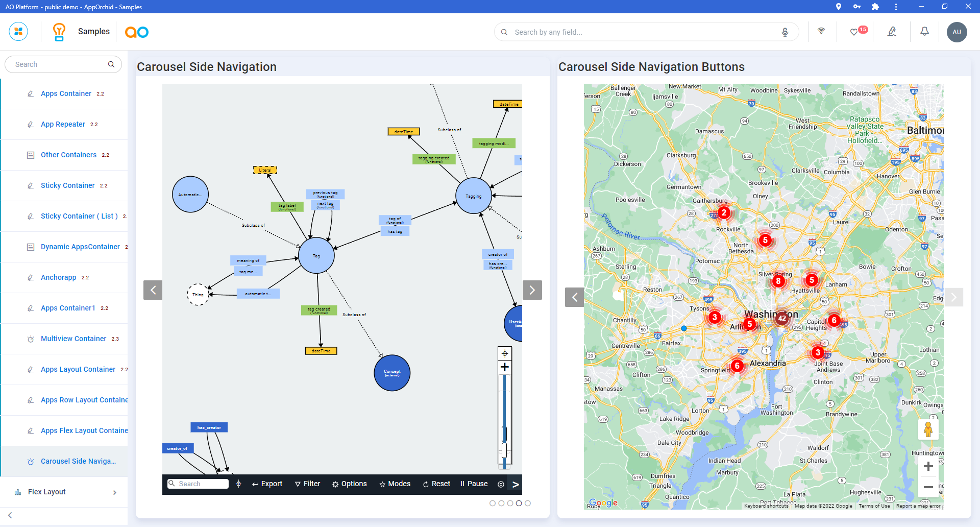Click the app launcher icon in header
The height and width of the screenshot is (527, 980).
pos(18,32)
